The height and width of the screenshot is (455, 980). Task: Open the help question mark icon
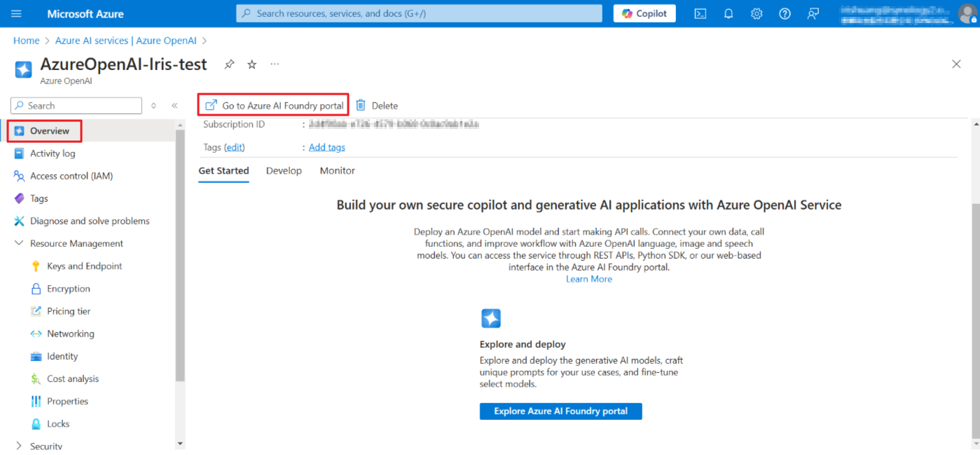(785, 13)
